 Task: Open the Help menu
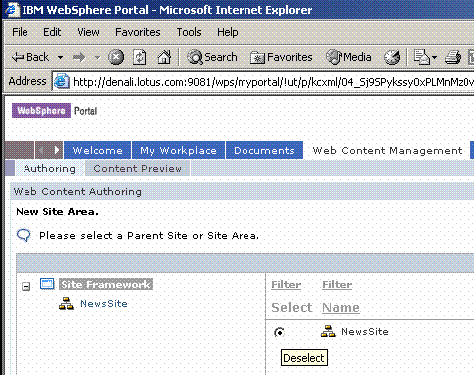(x=228, y=32)
